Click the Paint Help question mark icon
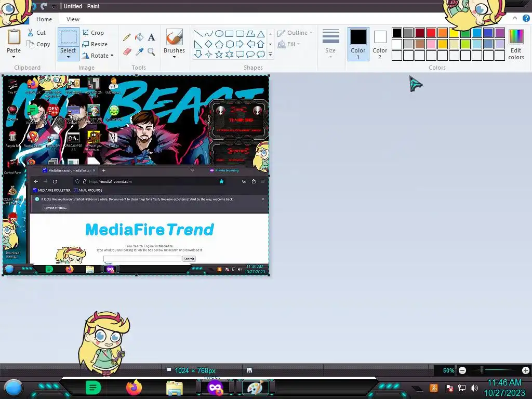The width and height of the screenshot is (532, 399). pos(526,18)
